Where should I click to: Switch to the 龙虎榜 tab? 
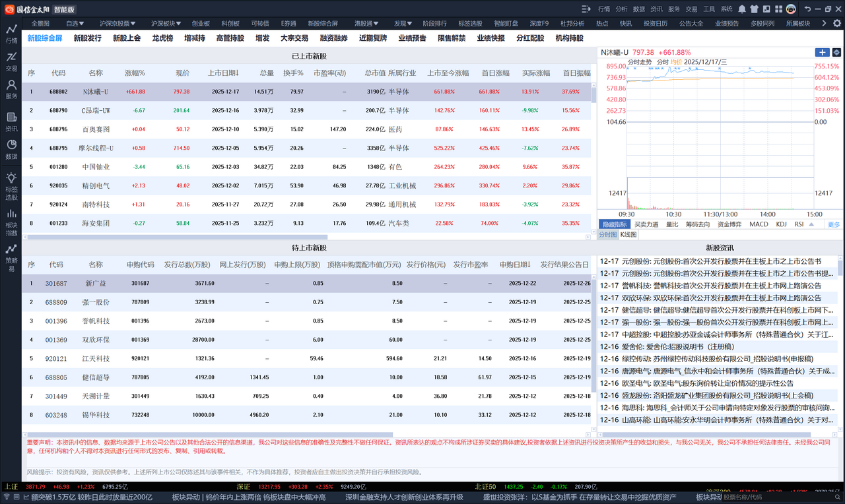click(162, 38)
